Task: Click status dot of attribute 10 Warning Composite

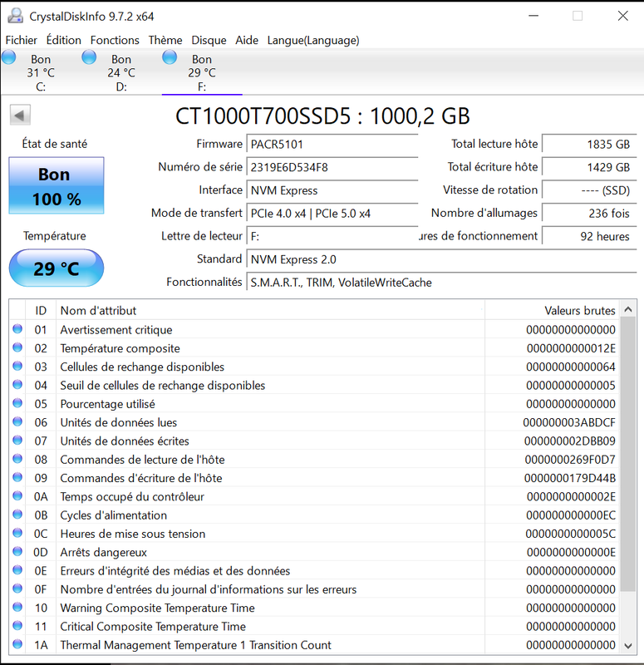Action: click(x=17, y=608)
